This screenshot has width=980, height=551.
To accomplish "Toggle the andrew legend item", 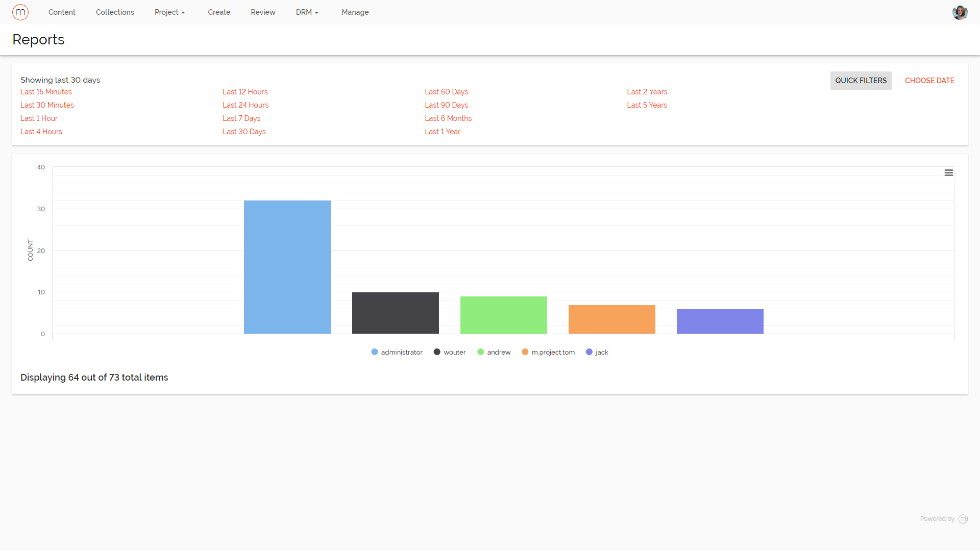I will pos(494,352).
